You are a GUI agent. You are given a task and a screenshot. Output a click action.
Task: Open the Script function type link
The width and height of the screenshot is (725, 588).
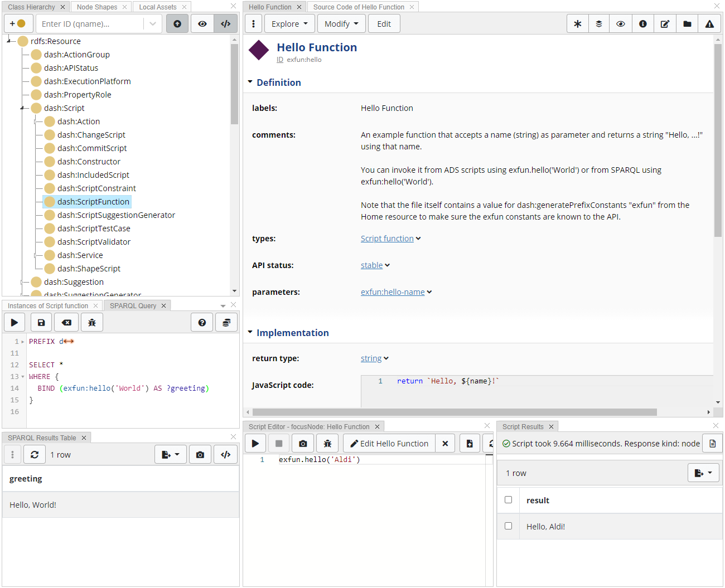click(x=387, y=238)
